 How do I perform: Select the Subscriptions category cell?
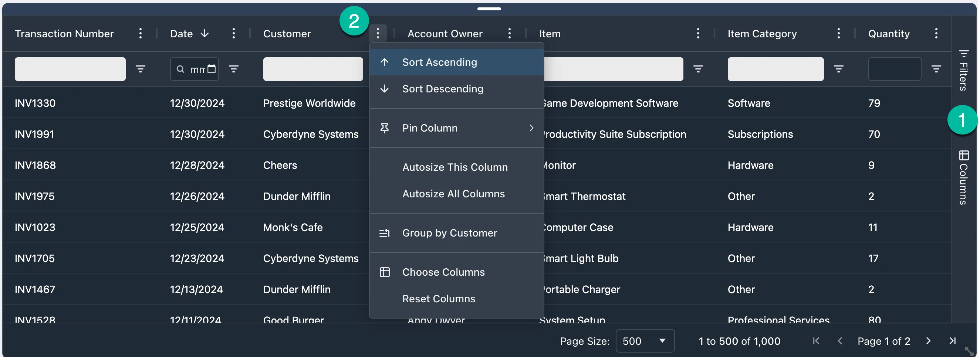tap(760, 134)
